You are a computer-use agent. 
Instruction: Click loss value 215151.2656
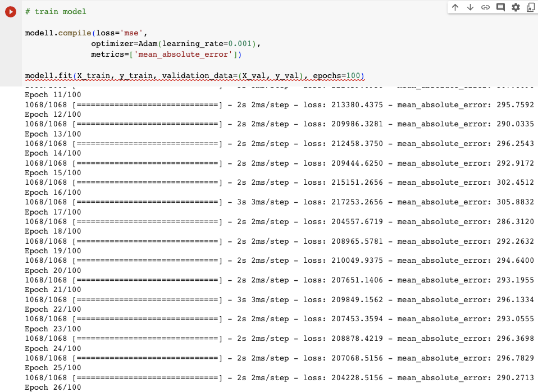pos(357,183)
